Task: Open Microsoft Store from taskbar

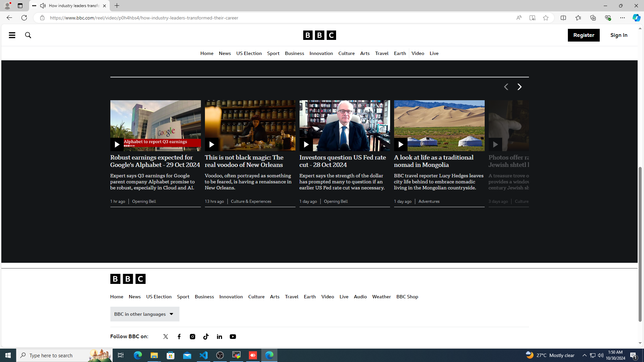Action: tap(171, 355)
